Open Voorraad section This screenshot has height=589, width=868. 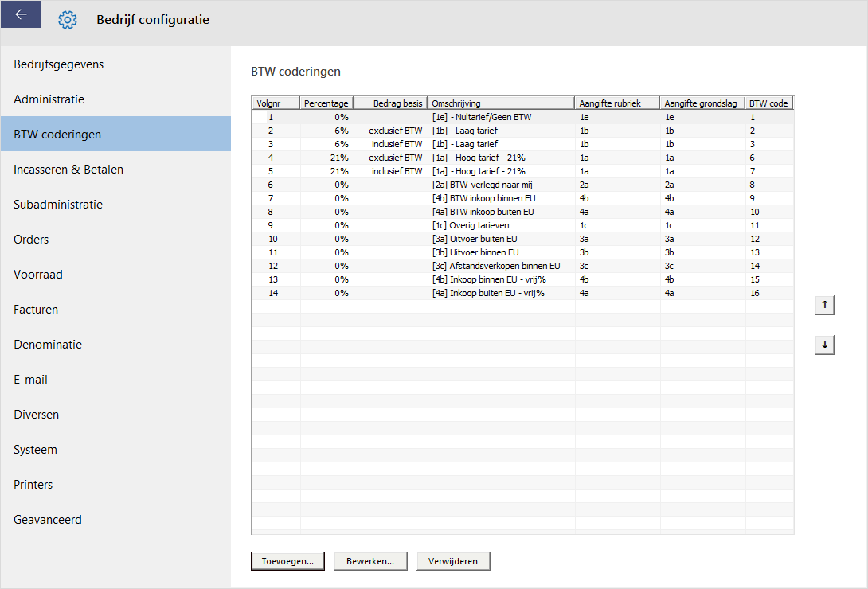(115, 275)
